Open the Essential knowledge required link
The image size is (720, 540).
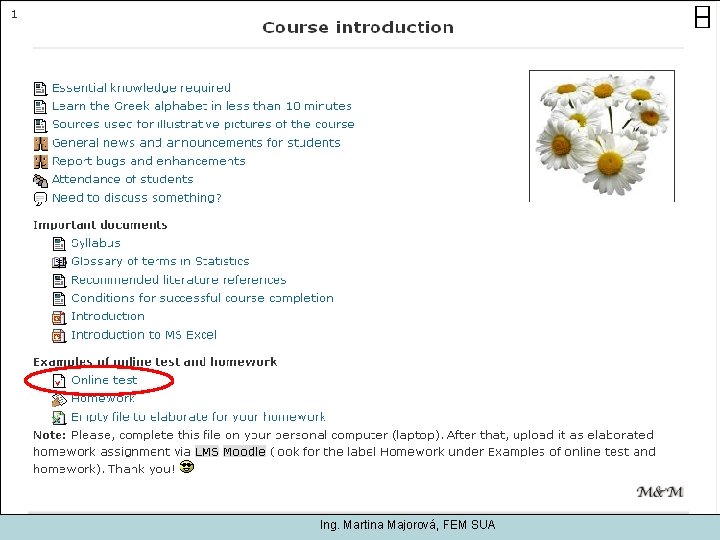pos(141,88)
